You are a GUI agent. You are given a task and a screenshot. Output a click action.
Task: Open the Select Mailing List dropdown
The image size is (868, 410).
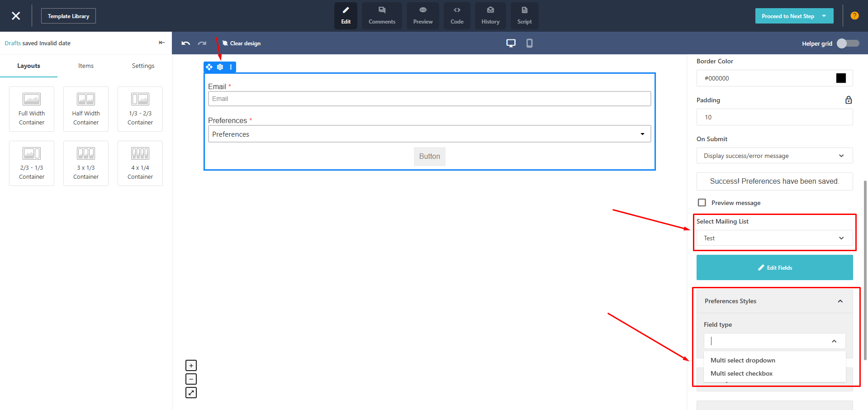774,238
